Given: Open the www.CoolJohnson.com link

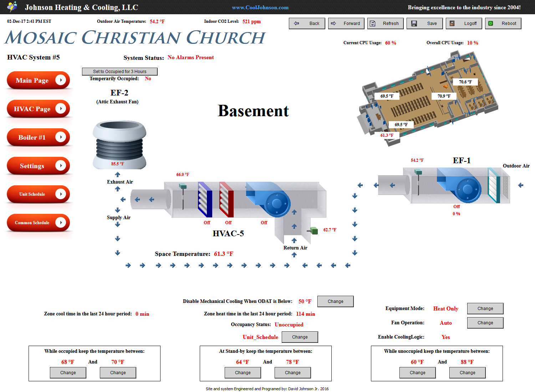Looking at the screenshot, I should point(260,7).
